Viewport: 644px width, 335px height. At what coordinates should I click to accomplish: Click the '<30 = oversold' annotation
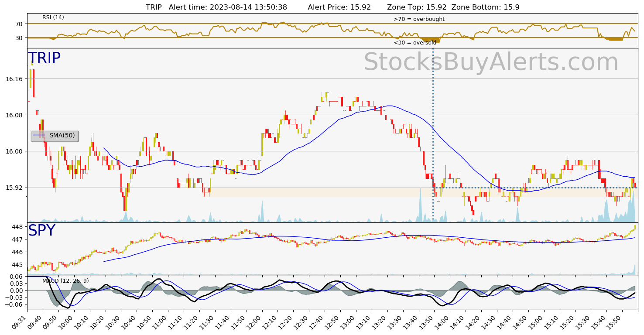coord(415,43)
